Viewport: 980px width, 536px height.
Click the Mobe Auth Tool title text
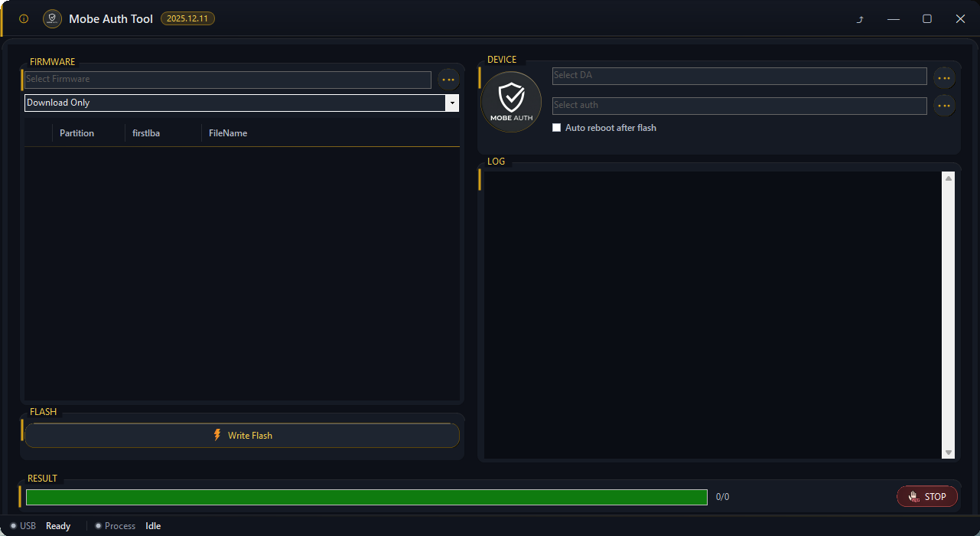point(111,19)
